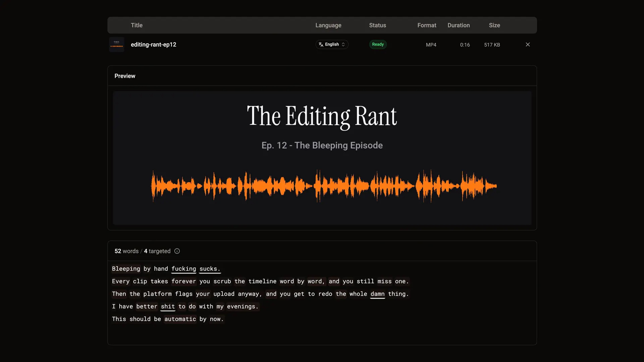Click the editing-rant-ep12 title
Viewport: 644px width, 362px height.
coord(153,45)
